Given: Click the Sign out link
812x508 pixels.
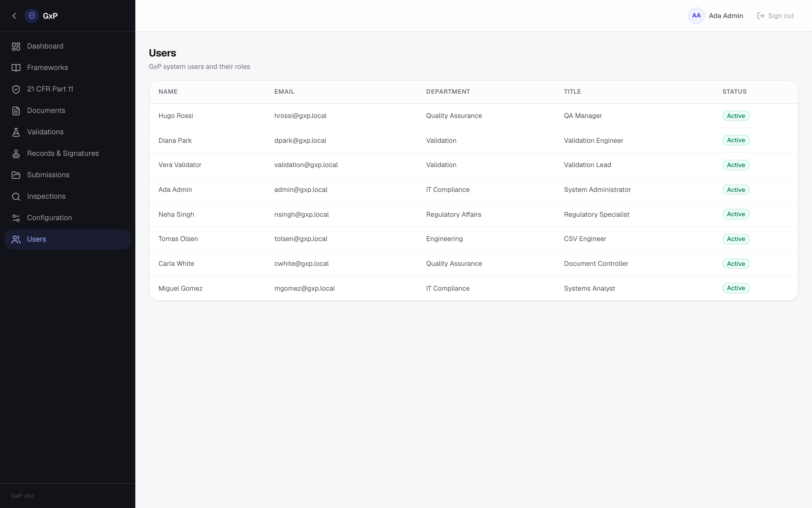Looking at the screenshot, I should click(775, 16).
